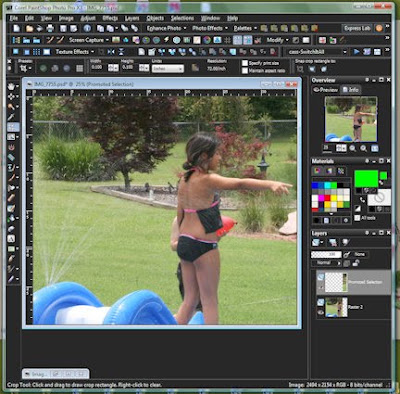The height and width of the screenshot is (394, 400).
Task: Open the Screen Capture dropdown
Action: point(89,40)
